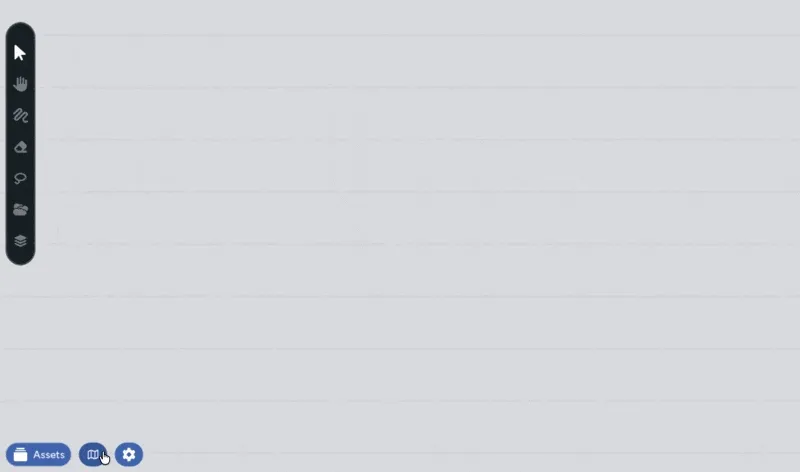The image size is (800, 472).
Task: Select the arrow pointer tool
Action: [20, 53]
